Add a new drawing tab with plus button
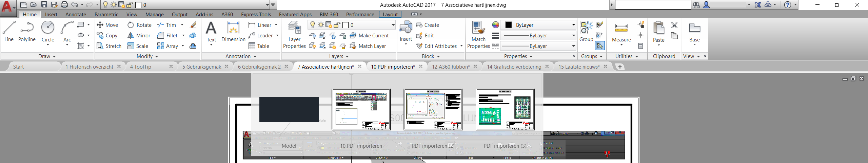This screenshot has height=163, width=868. tap(620, 67)
